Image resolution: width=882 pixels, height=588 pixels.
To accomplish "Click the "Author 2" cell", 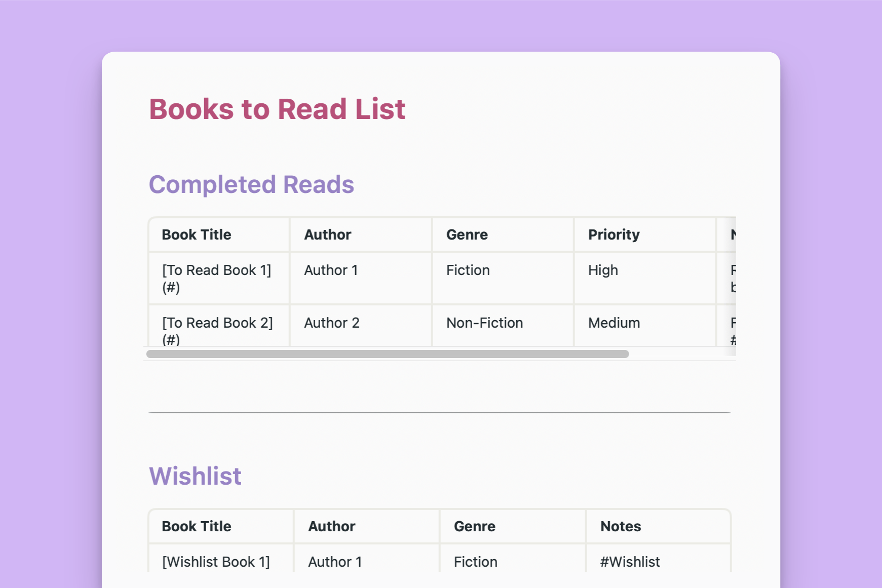I will (332, 323).
